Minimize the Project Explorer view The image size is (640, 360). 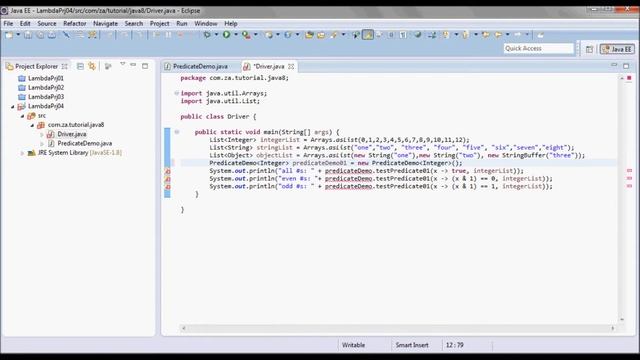133,65
